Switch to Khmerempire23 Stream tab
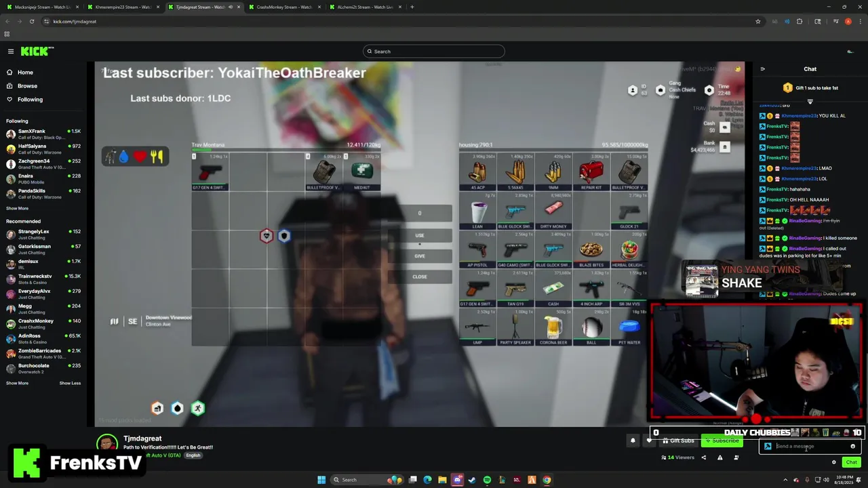Viewport: 868px width, 488px height. click(123, 7)
